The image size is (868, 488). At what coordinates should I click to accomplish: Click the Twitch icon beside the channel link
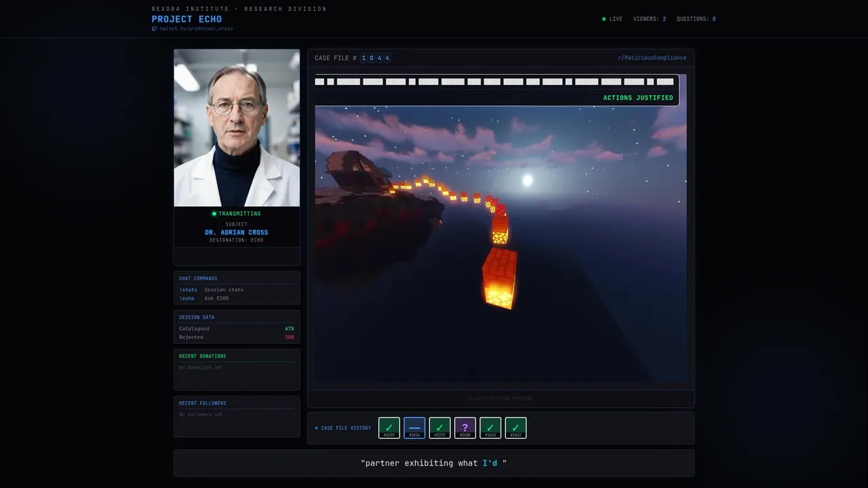[155, 28]
